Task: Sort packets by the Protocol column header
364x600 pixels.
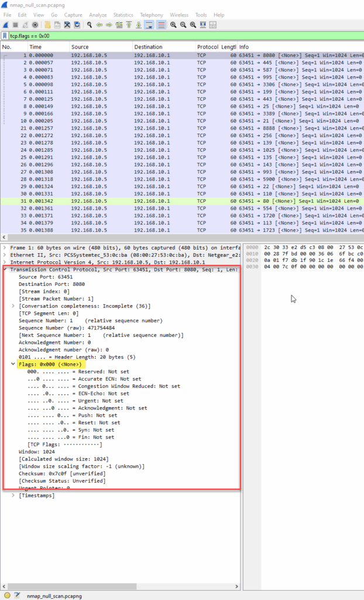Action: click(x=207, y=47)
